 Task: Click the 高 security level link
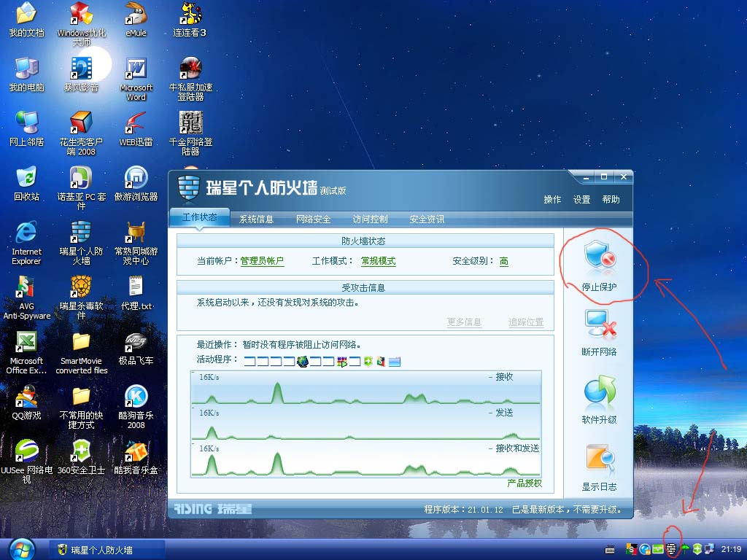click(504, 261)
